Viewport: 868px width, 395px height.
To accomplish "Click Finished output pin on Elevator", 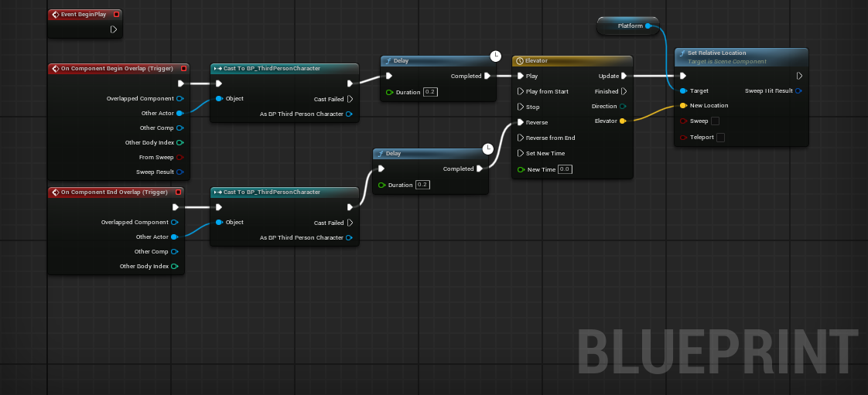I will 624,91.
